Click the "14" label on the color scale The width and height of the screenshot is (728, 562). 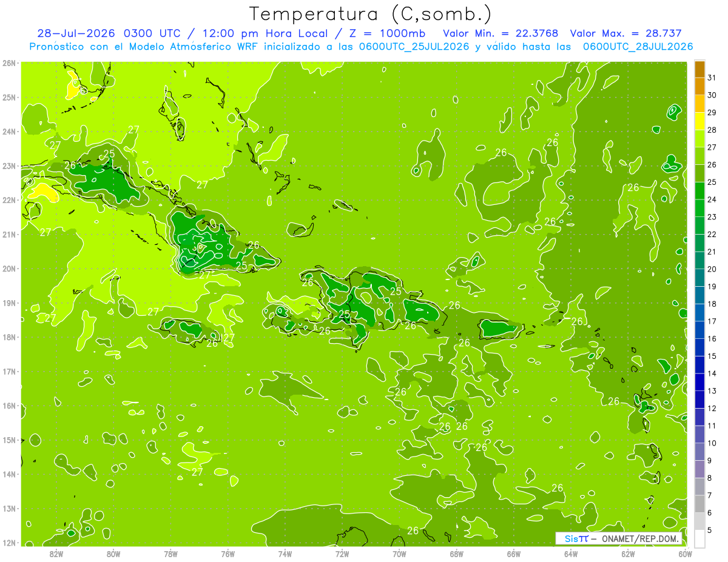click(712, 373)
